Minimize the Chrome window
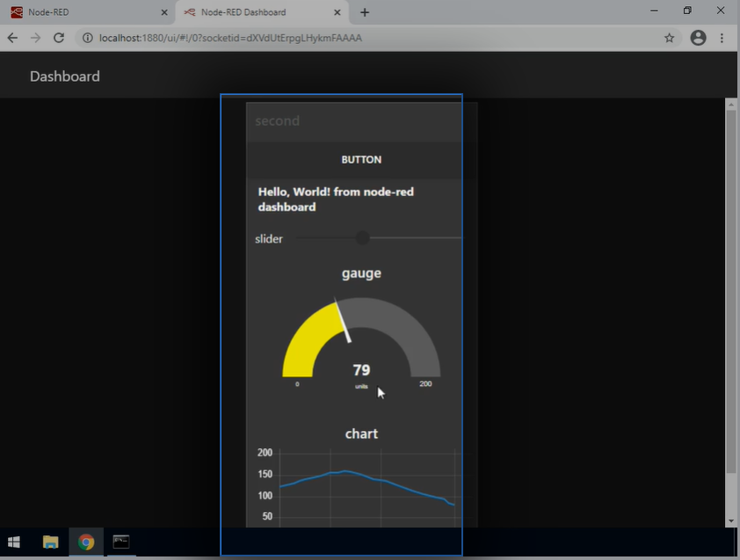 tap(654, 11)
